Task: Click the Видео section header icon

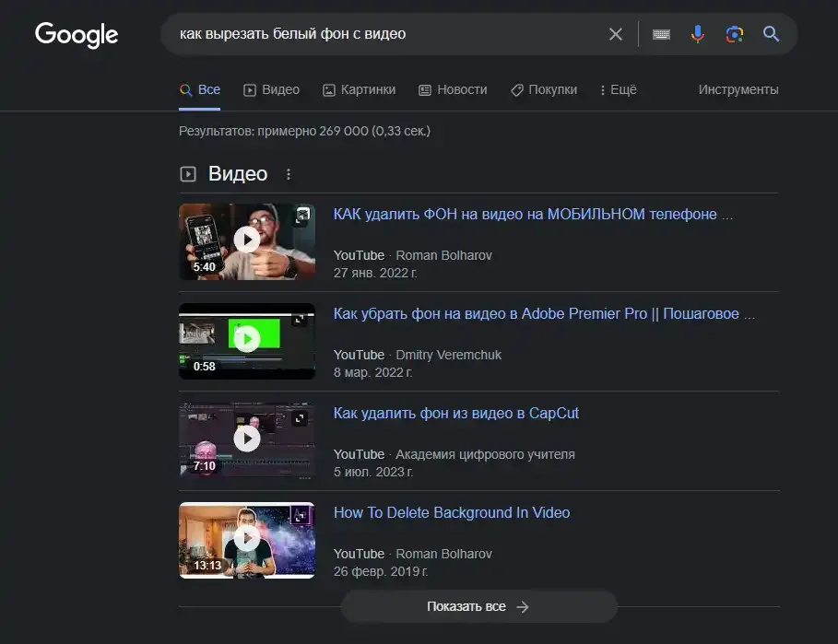Action: pos(188,174)
